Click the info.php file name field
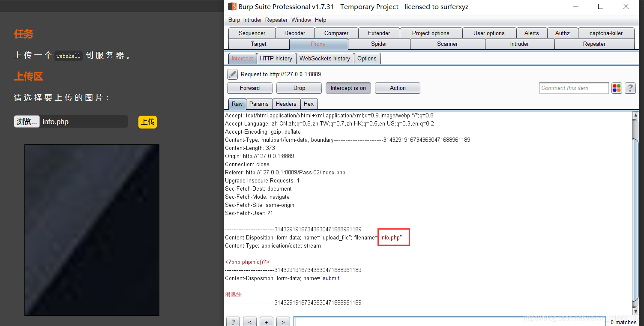This screenshot has width=644, height=326. point(84,122)
